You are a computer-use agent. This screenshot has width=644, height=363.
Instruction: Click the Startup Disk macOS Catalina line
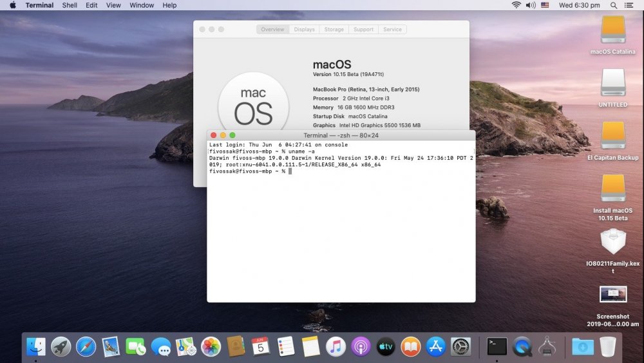pyautogui.click(x=350, y=116)
